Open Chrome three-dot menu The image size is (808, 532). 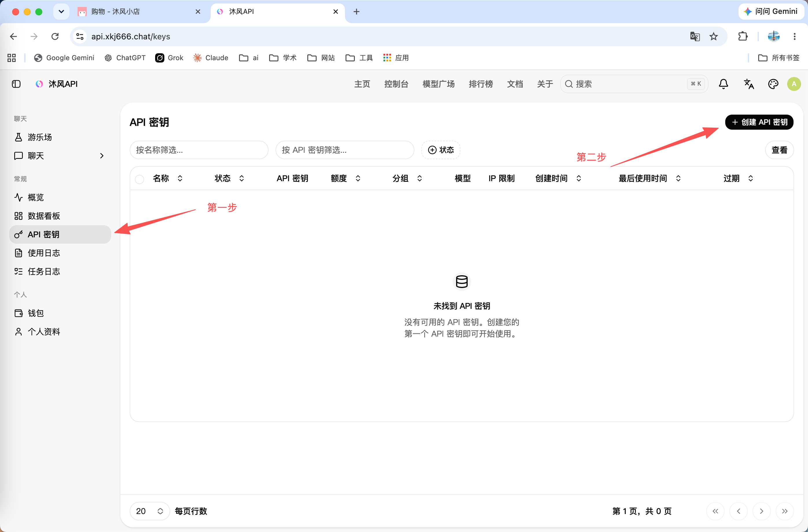(x=794, y=36)
